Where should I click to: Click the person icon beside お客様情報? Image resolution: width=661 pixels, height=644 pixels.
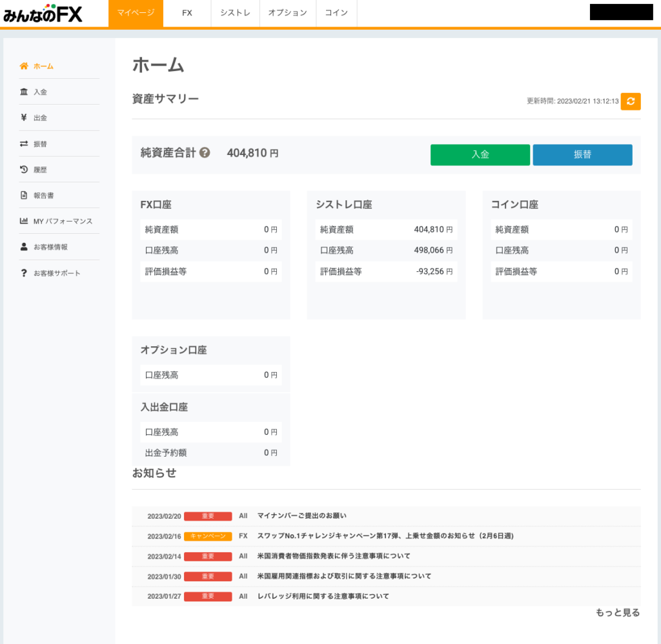click(24, 247)
